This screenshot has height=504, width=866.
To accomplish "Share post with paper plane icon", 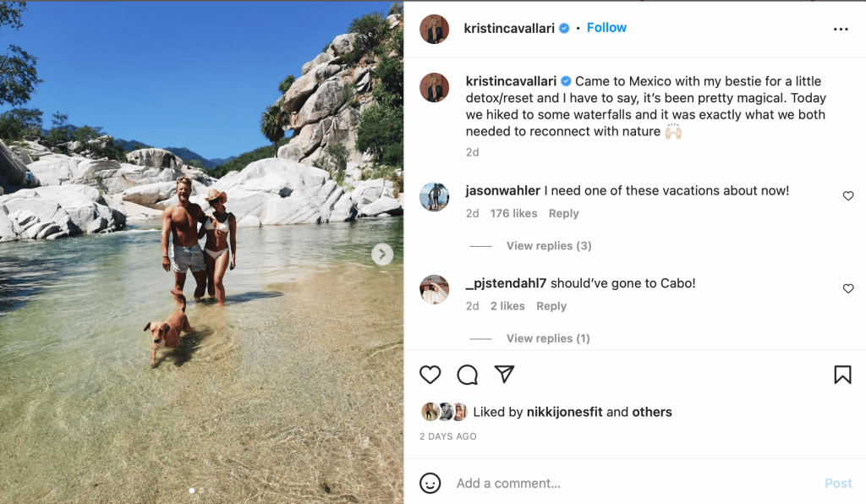I will pos(504,375).
